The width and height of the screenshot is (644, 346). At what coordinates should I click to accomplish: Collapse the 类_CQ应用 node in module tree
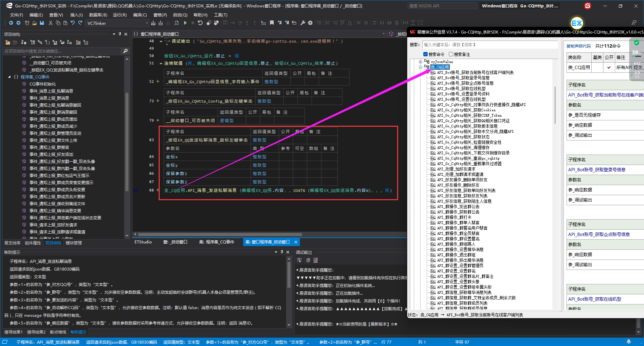[x=420, y=67]
